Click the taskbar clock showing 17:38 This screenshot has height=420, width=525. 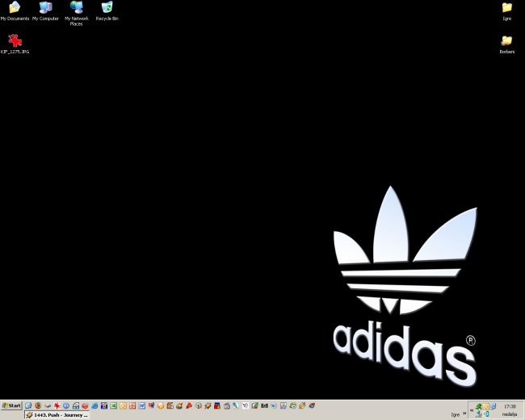click(510, 406)
